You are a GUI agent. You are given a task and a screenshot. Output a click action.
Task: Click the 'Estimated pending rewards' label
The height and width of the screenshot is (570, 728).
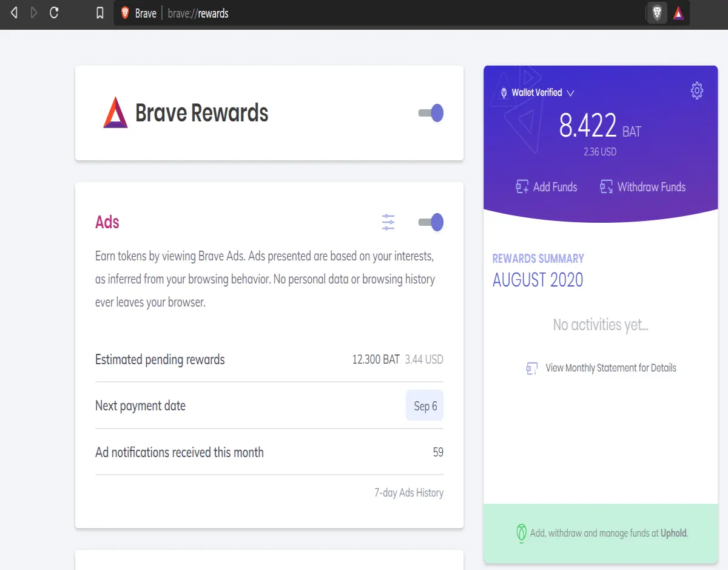tap(160, 360)
